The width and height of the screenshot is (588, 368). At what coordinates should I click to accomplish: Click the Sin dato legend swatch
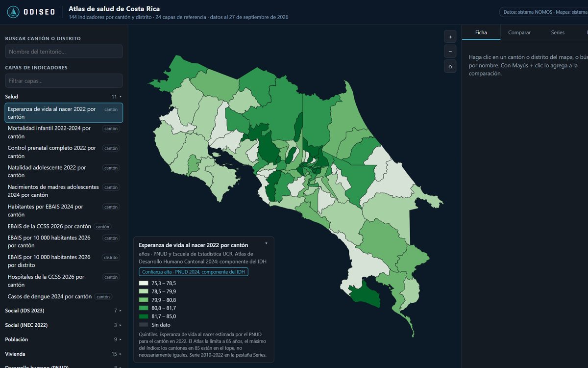(144, 325)
